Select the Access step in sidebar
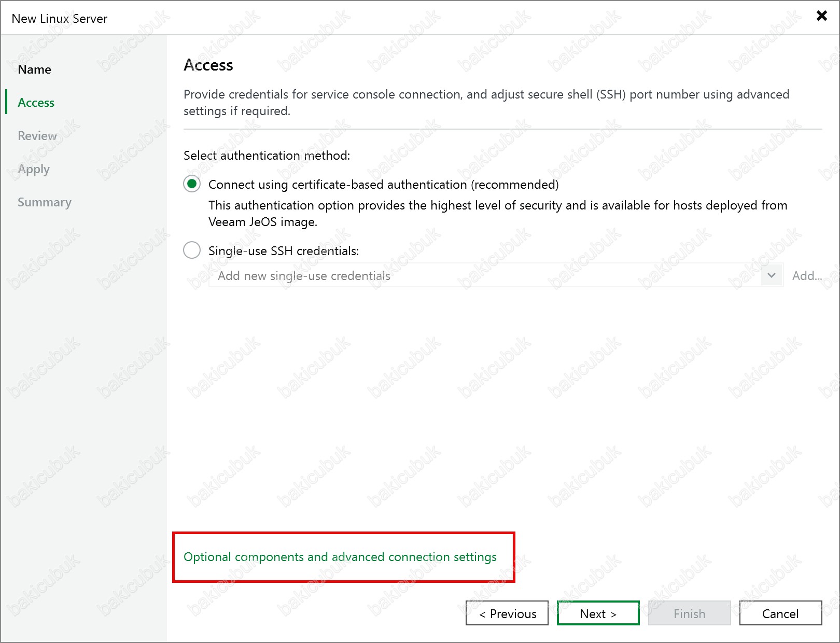Image resolution: width=840 pixels, height=643 pixels. [x=36, y=103]
